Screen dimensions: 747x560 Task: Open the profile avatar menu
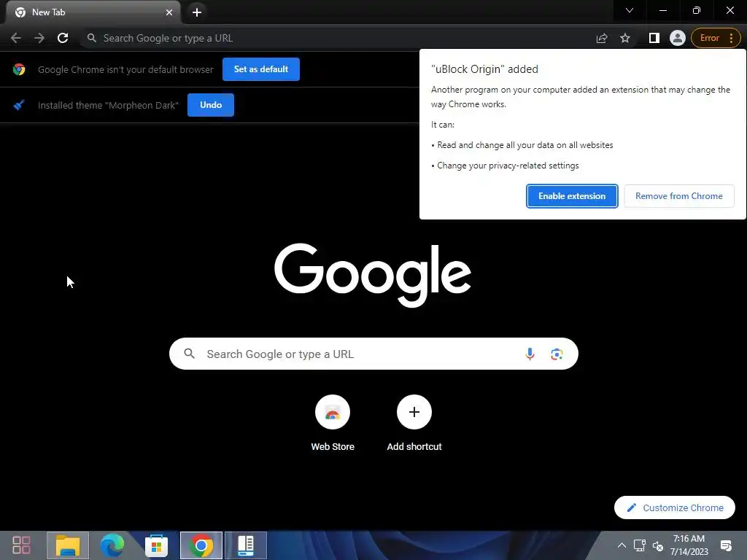pos(677,38)
